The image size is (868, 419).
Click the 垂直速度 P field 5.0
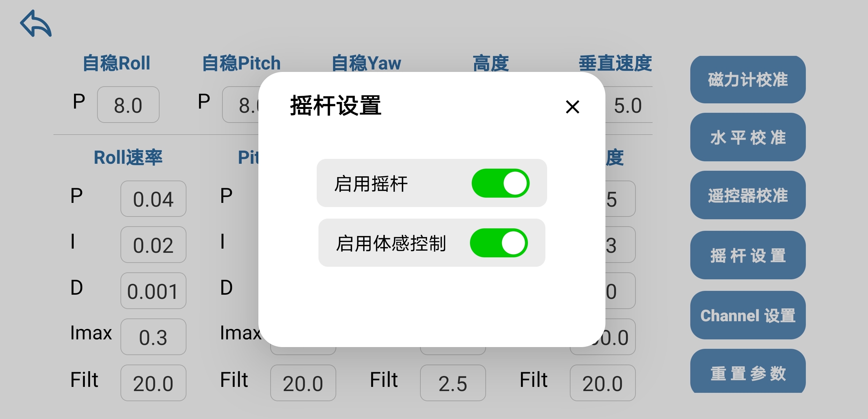point(628,105)
